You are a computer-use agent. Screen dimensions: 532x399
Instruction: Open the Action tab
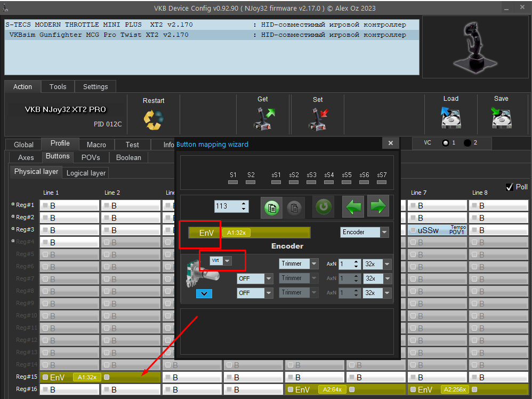pos(22,86)
